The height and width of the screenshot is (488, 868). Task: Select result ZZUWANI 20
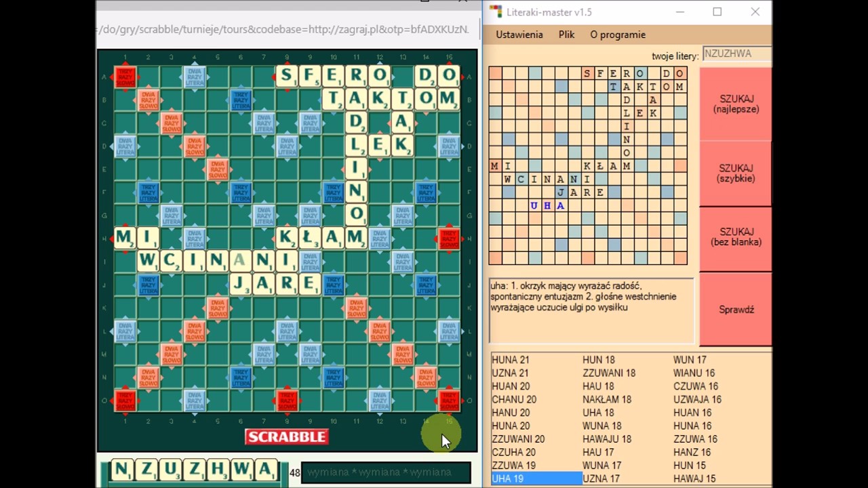pyautogui.click(x=518, y=439)
